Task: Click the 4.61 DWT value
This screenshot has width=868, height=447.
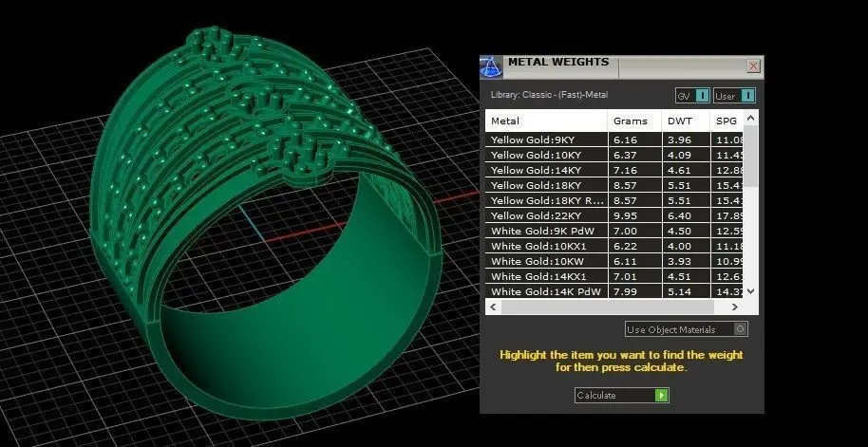Action: click(679, 171)
